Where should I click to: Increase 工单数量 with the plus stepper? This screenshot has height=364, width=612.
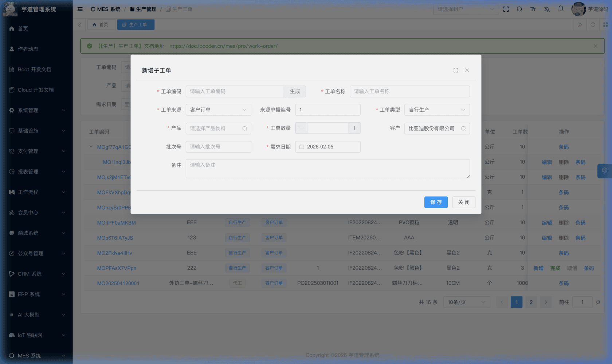pos(354,128)
